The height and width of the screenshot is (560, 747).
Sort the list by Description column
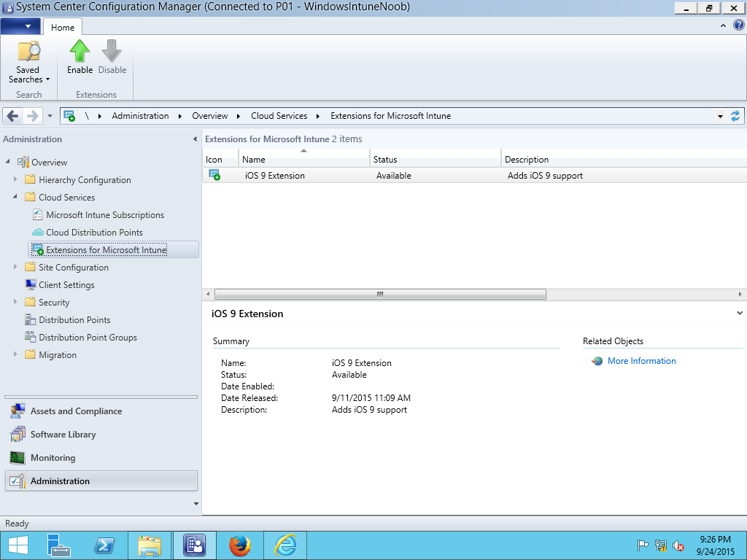(x=624, y=159)
